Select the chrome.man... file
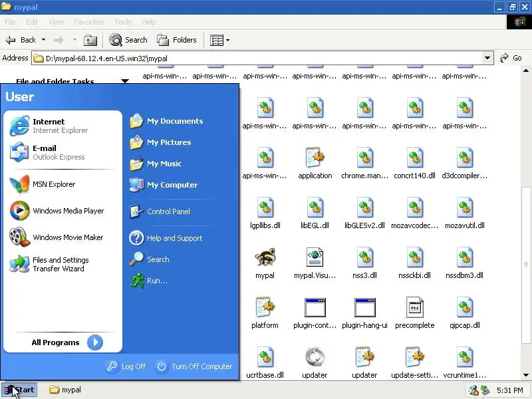 [364, 164]
